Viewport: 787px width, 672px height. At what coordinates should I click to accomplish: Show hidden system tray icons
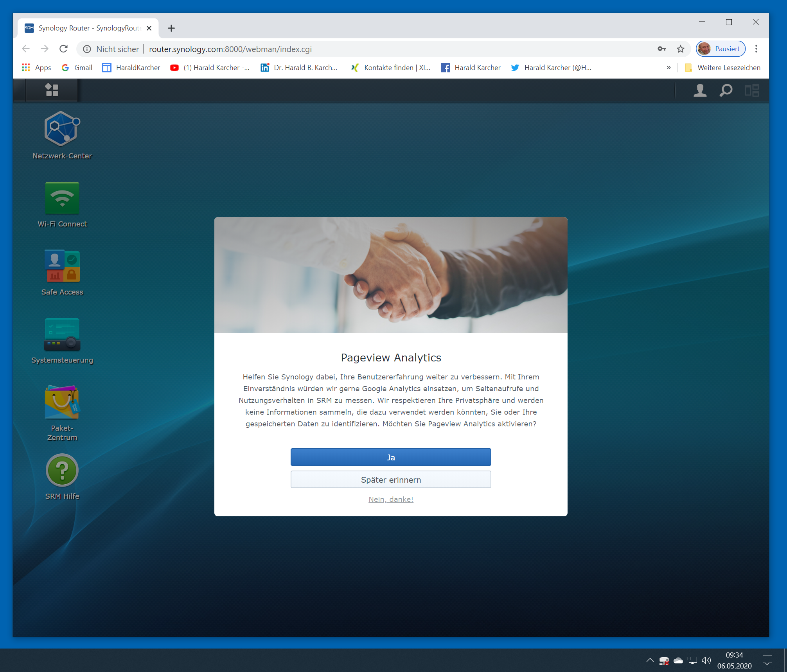pos(650,660)
